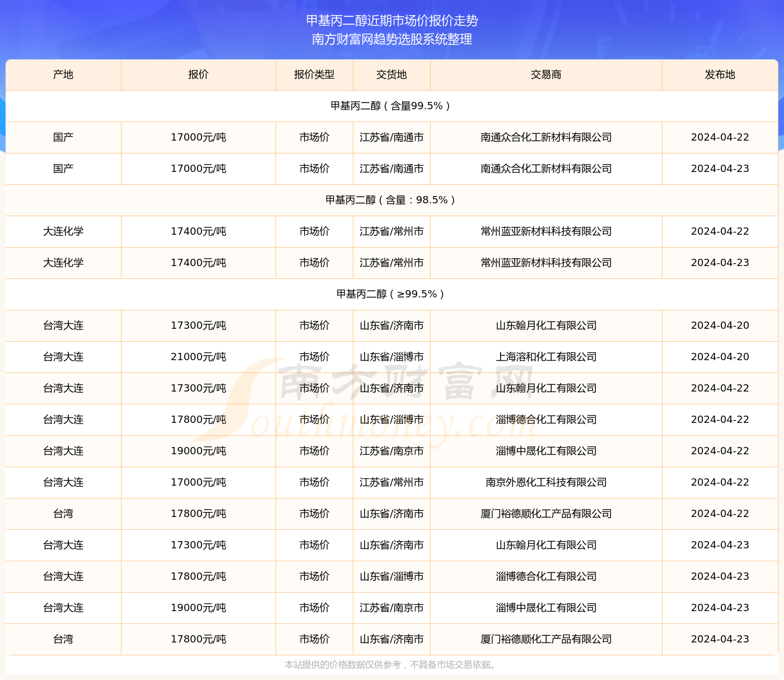Click 山东省/淄博市 in 上海溶和 row
Image resolution: width=784 pixels, height=680 pixels.
(x=391, y=357)
